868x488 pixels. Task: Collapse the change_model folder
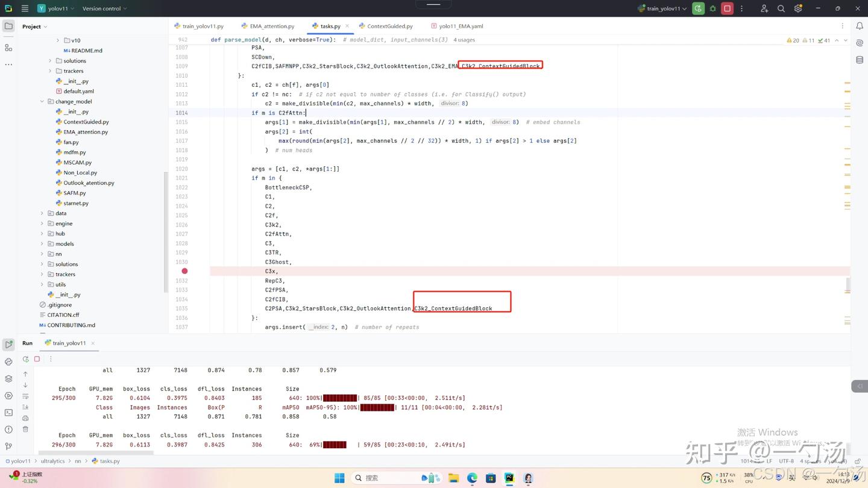point(42,101)
